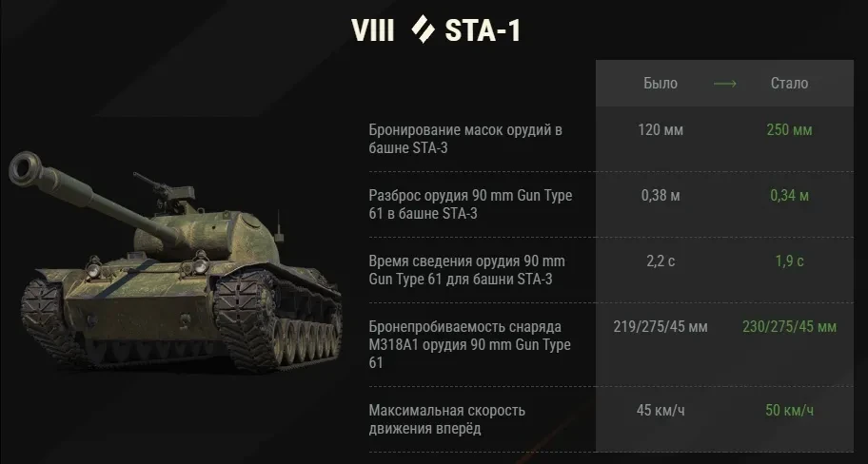Click the new penetration 230/275/45 мм
This screenshot has height=464, width=868.
(x=789, y=327)
